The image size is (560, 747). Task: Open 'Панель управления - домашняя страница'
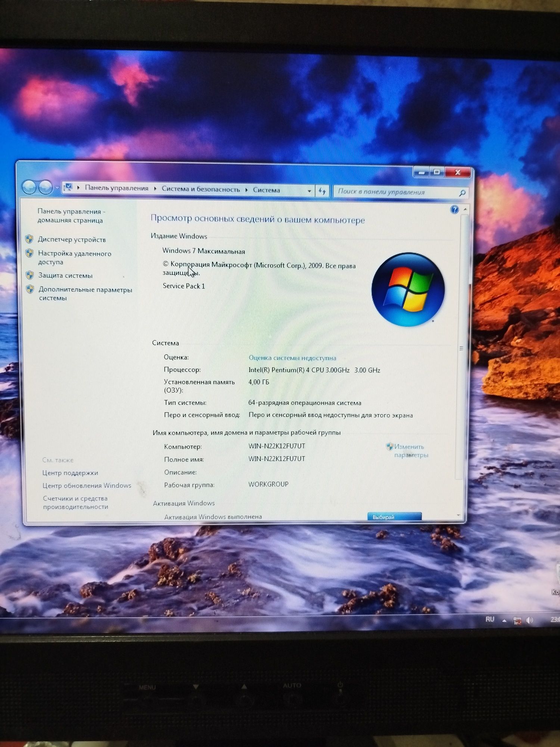(71, 216)
